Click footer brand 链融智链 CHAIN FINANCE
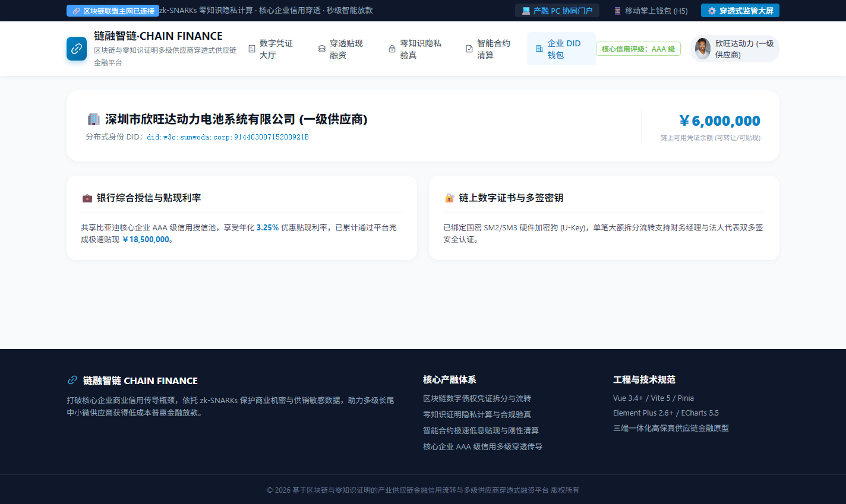The image size is (846, 504). 140,381
